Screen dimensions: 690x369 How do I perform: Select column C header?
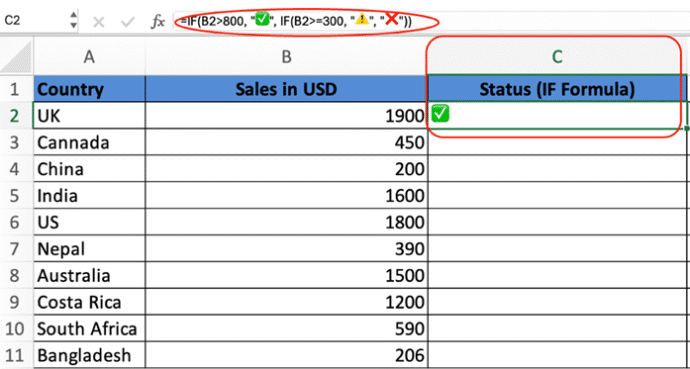pos(557,57)
